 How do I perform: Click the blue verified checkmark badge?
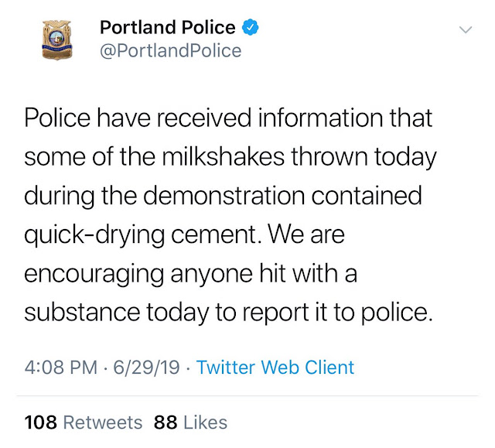coord(250,27)
